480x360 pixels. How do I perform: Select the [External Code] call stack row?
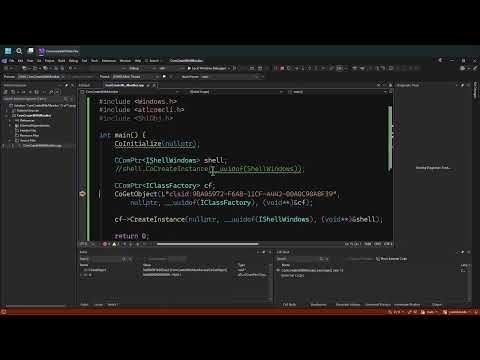point(292,276)
